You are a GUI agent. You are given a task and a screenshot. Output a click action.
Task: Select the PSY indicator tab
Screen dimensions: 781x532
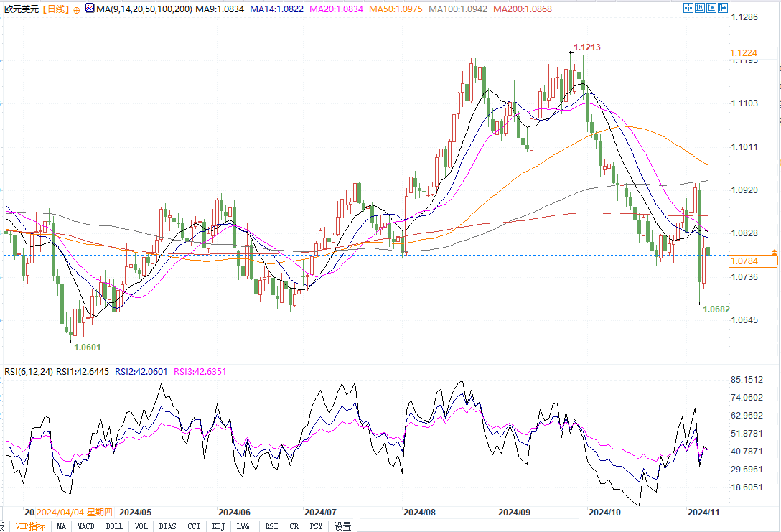coord(316,526)
